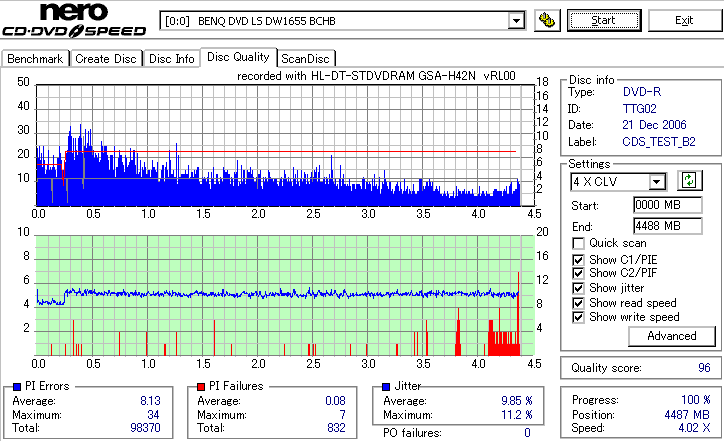The image size is (724, 441).
Task: Click the PO failures value 0
Action: [527, 433]
